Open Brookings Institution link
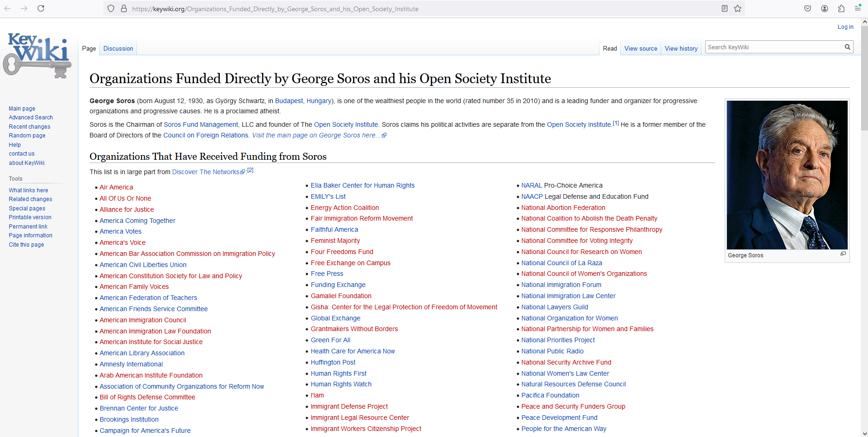Image resolution: width=868 pixels, height=437 pixels. [129, 419]
